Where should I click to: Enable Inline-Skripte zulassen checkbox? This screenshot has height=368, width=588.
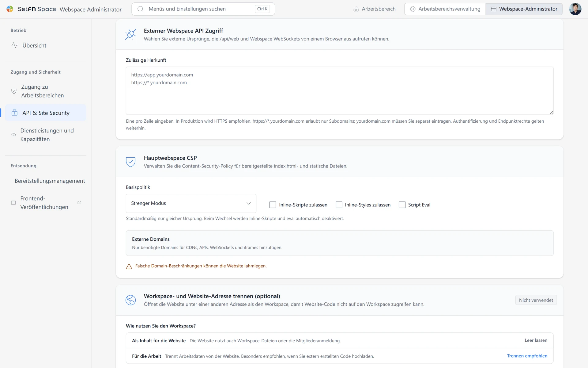click(x=273, y=205)
